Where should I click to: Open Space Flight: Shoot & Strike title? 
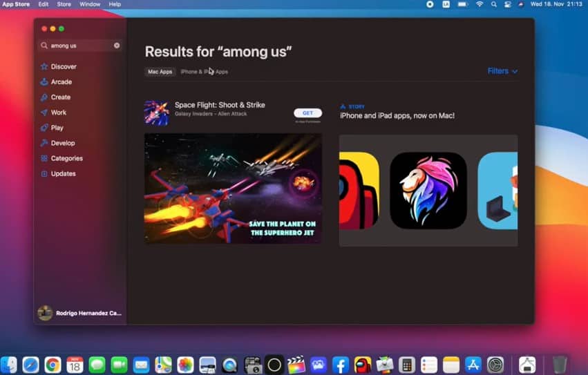[220, 105]
